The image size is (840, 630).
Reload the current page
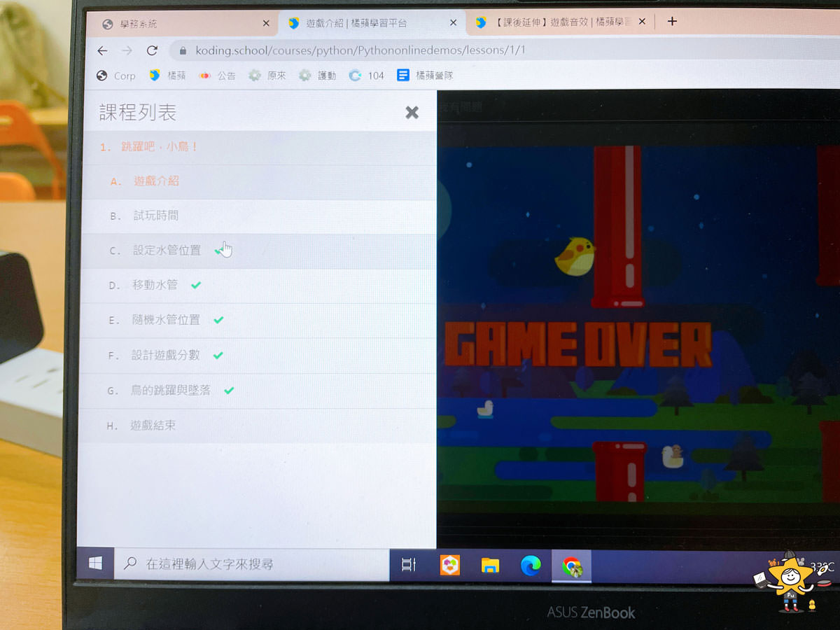pyautogui.click(x=152, y=50)
